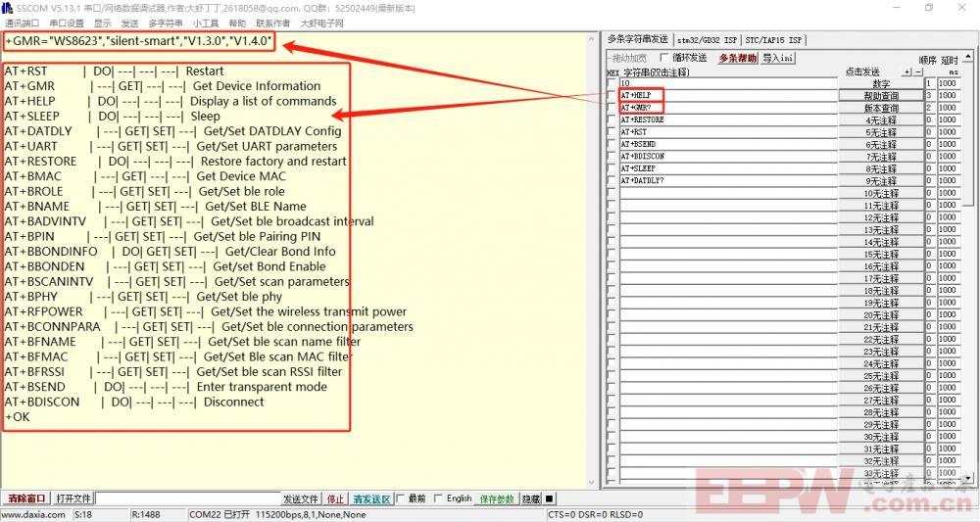Send using the 8无注释 button
The width and height of the screenshot is (980, 522).
(x=881, y=168)
